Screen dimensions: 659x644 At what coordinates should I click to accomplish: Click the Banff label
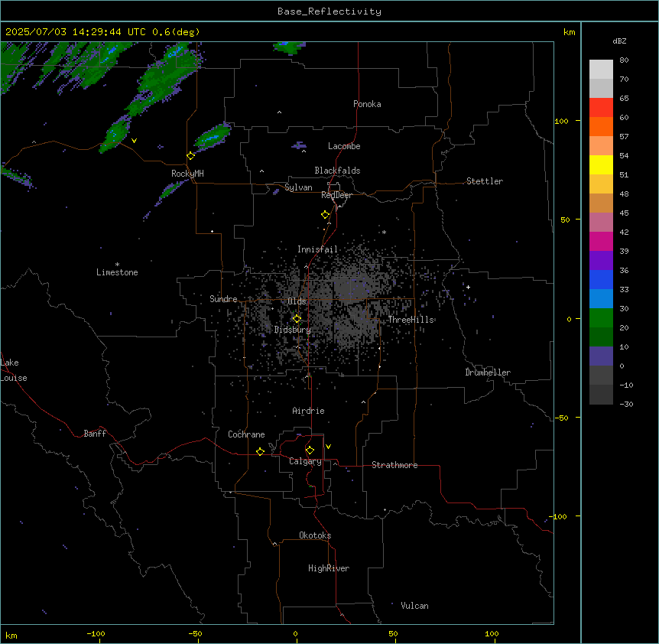pos(95,434)
